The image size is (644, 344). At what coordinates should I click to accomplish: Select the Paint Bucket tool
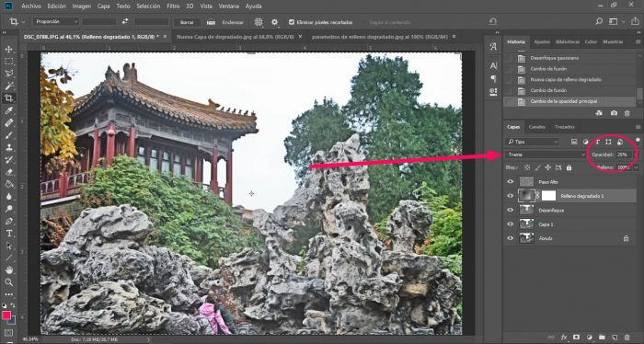[x=8, y=184]
